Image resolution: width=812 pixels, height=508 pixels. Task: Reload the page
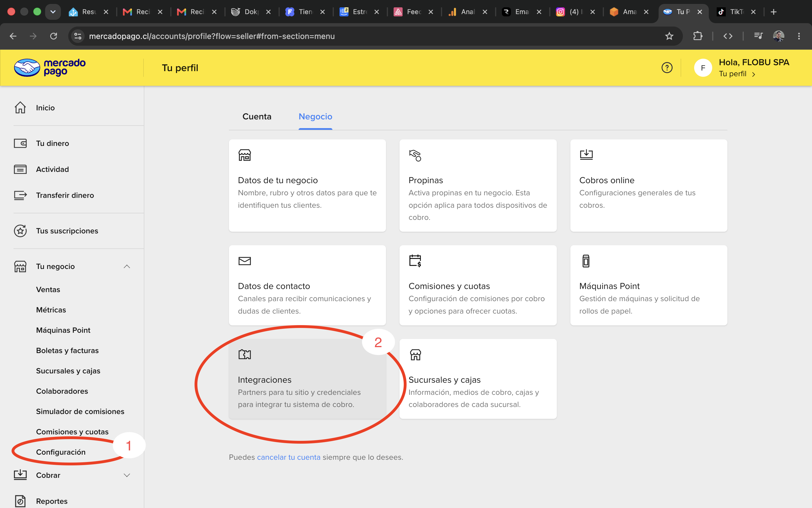click(53, 36)
